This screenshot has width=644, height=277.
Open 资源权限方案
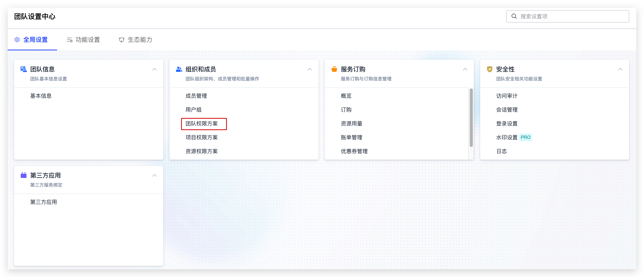(x=202, y=151)
